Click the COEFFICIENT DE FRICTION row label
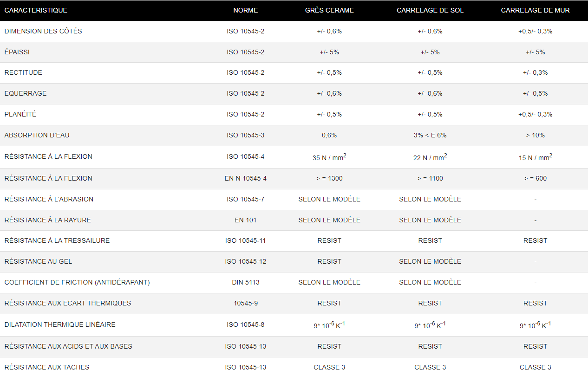Image resolution: width=588 pixels, height=376 pixels. (77, 282)
